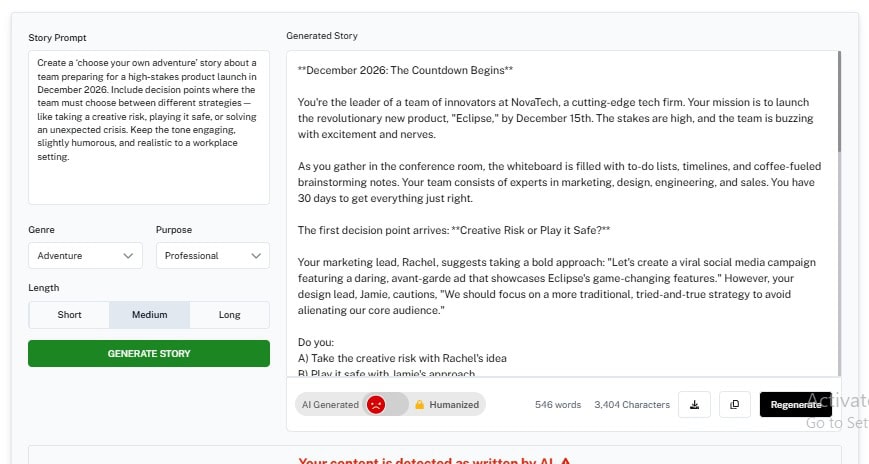
Task: Open the Purpose dropdown
Action: click(212, 256)
